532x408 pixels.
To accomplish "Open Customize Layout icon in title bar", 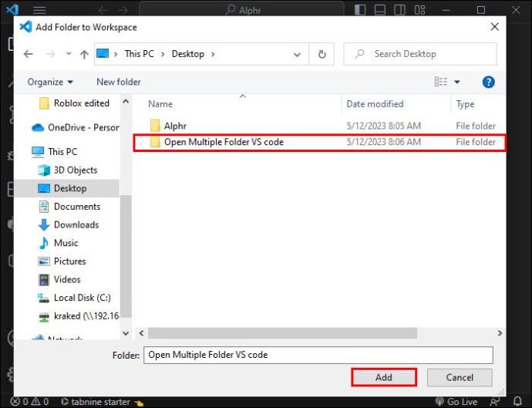I will coord(419,10).
